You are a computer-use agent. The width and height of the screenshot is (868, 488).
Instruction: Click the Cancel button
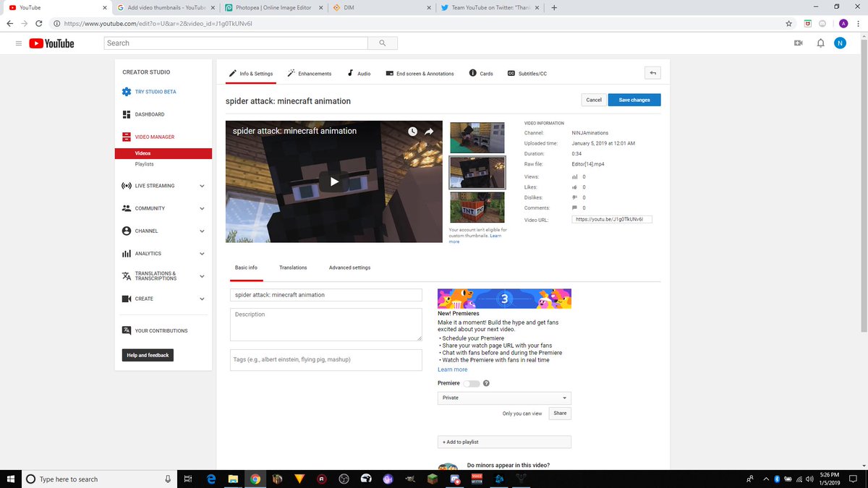[x=594, y=100]
